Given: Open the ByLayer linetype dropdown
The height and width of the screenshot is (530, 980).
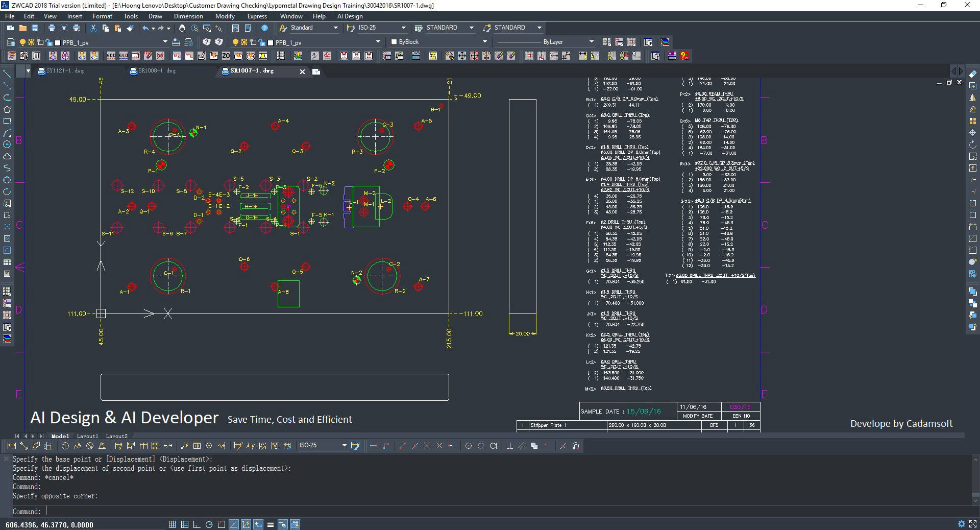Looking at the screenshot, I should (591, 42).
